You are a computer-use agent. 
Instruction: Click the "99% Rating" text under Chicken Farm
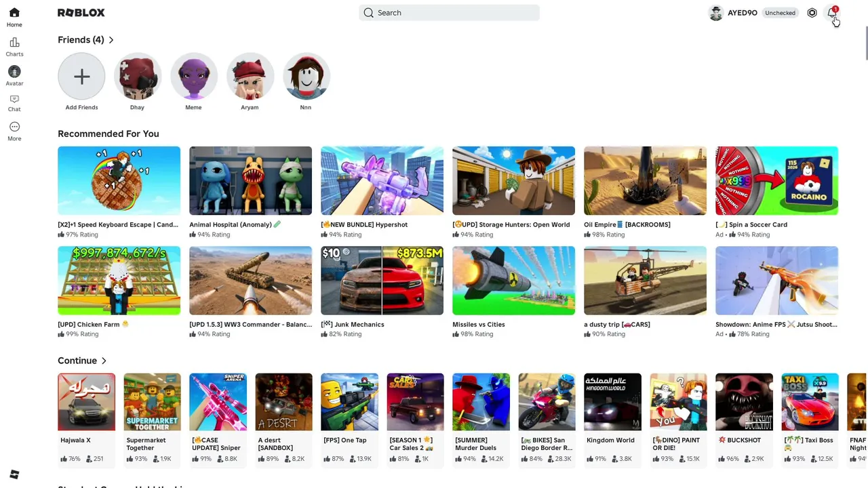[81, 334]
